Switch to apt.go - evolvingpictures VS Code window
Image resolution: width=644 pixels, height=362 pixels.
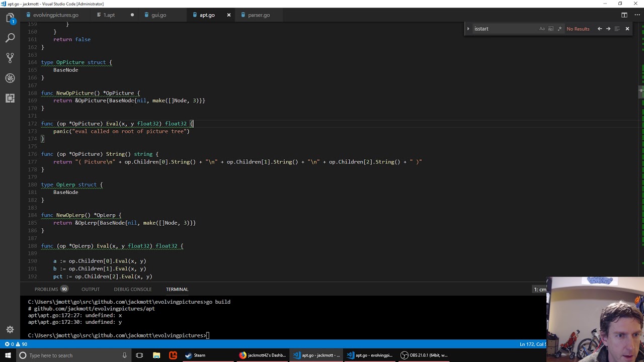tap(370, 355)
